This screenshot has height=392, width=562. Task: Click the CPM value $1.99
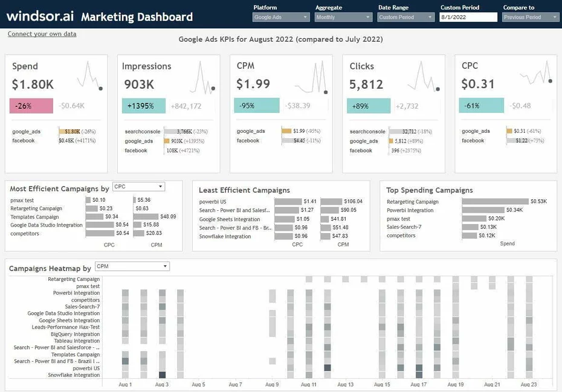click(x=253, y=84)
